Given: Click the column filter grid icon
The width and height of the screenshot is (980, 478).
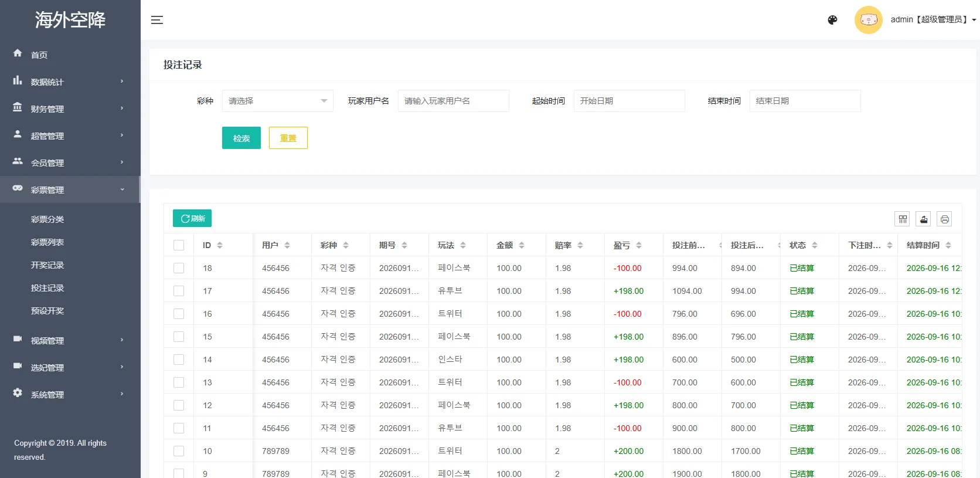Looking at the screenshot, I should (903, 219).
